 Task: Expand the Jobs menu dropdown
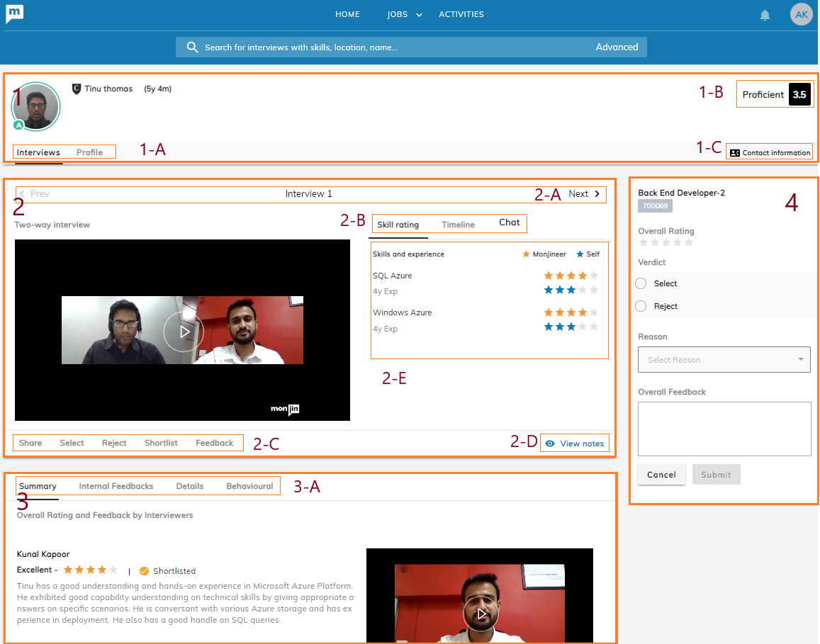[x=418, y=15]
